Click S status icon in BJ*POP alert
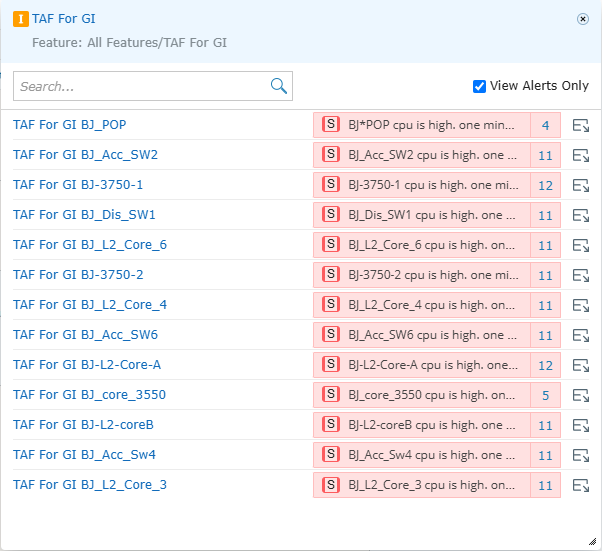This screenshot has height=551, width=602. tap(331, 124)
